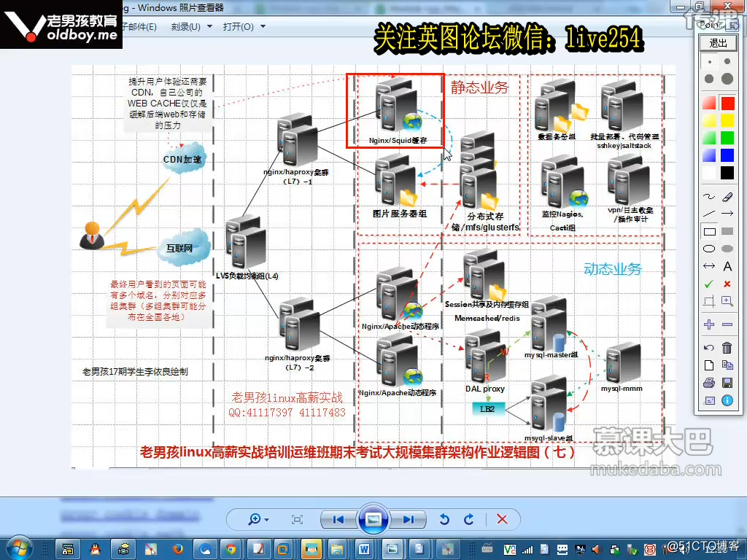
Task: Delete photo with the red X
Action: [x=502, y=519]
